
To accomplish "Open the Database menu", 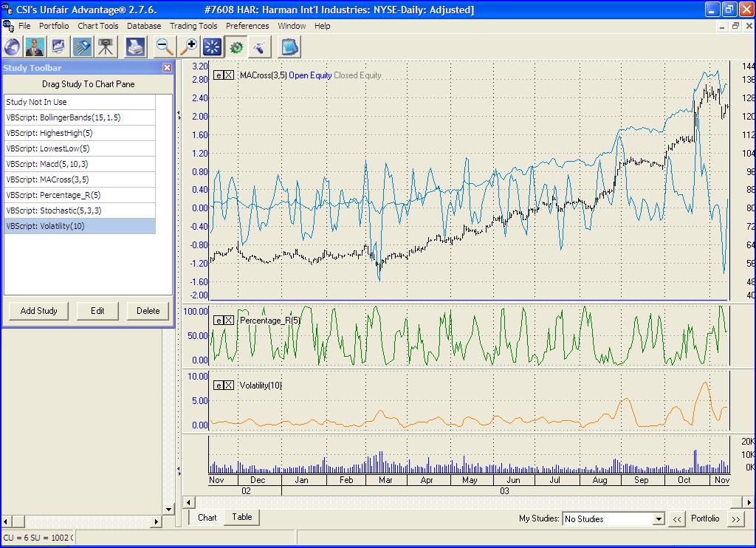I will pos(144,26).
